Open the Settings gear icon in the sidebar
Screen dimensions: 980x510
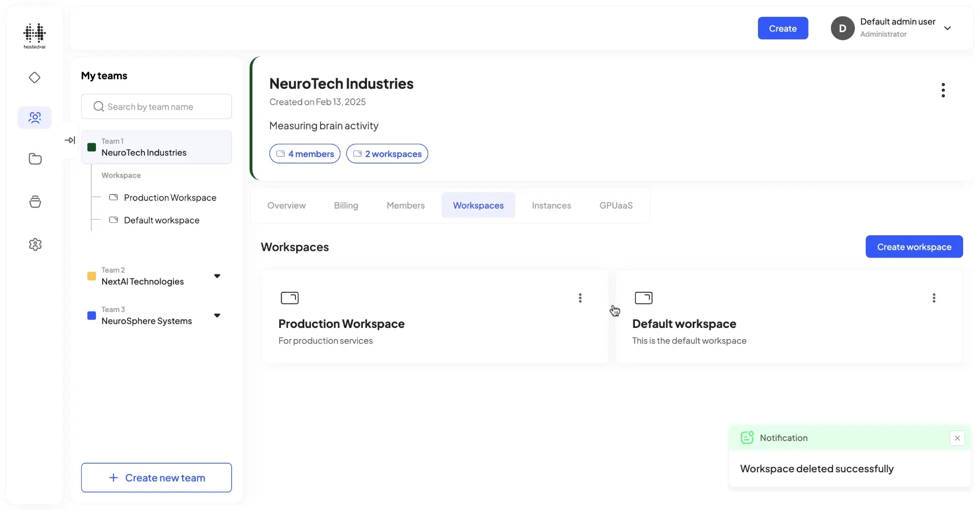click(34, 244)
